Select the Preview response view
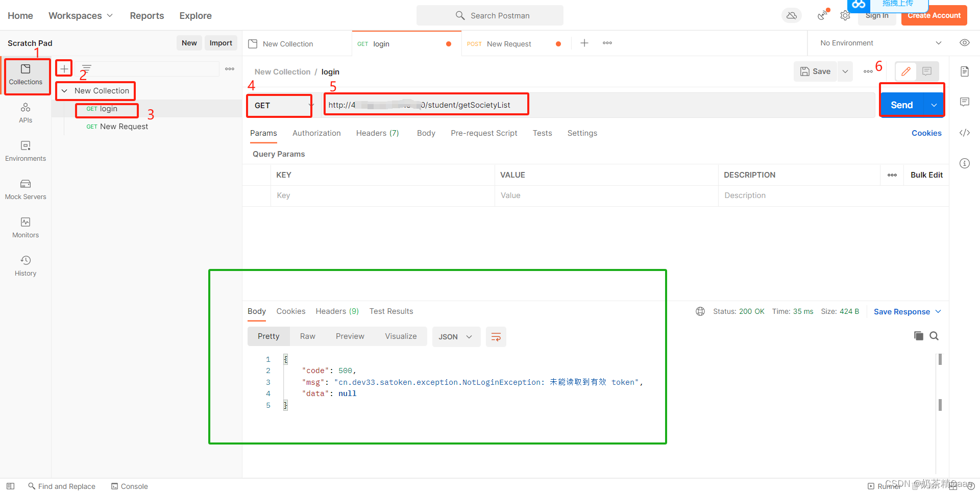This screenshot has width=980, height=493. click(350, 336)
